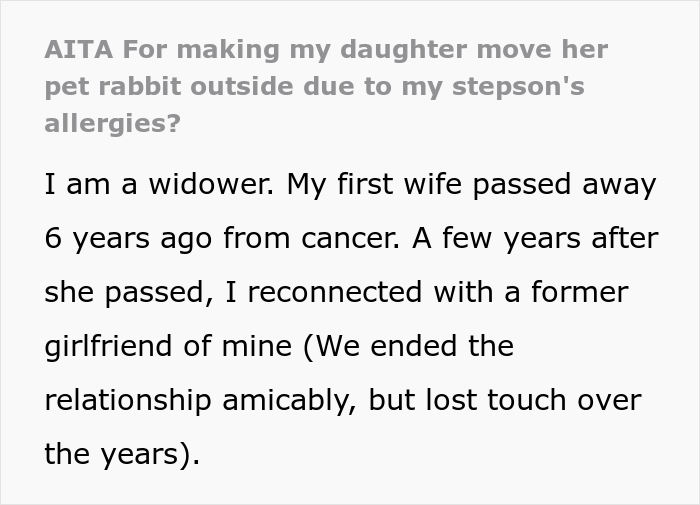Click the AITA post title heading

tap(314, 86)
